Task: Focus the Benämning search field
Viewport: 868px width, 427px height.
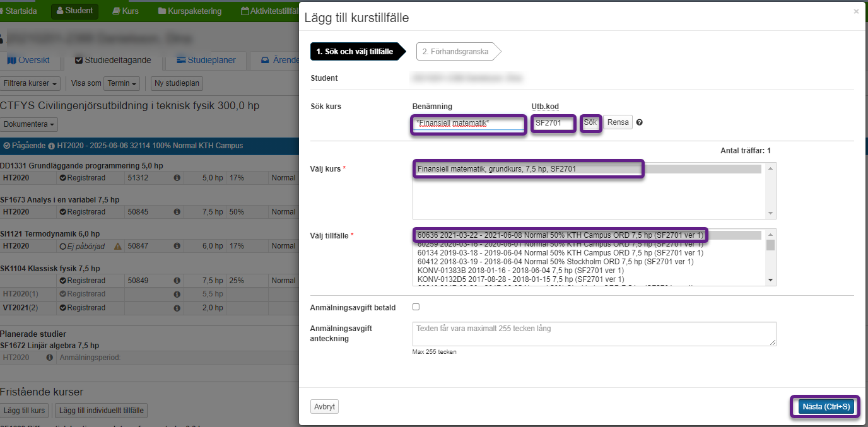Action: click(x=469, y=123)
